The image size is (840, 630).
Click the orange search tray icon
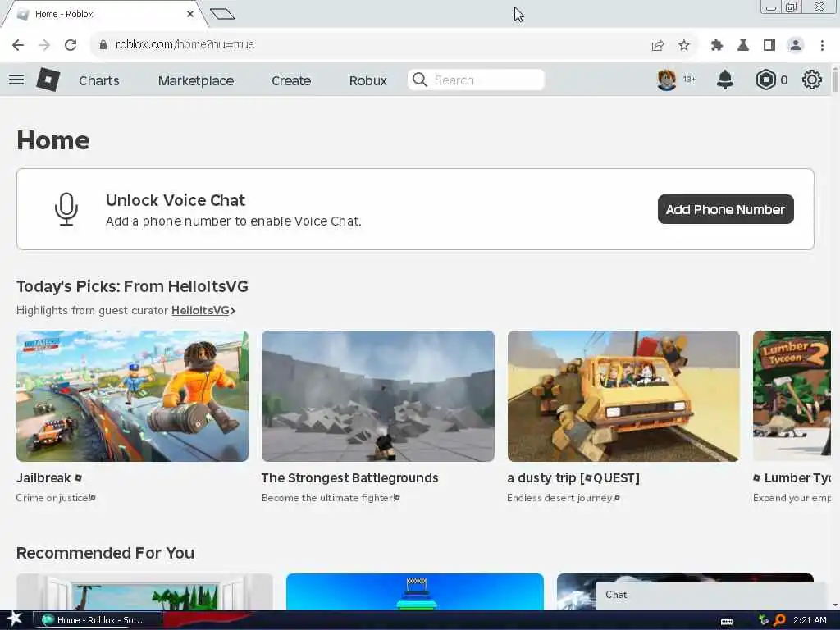[779, 620]
